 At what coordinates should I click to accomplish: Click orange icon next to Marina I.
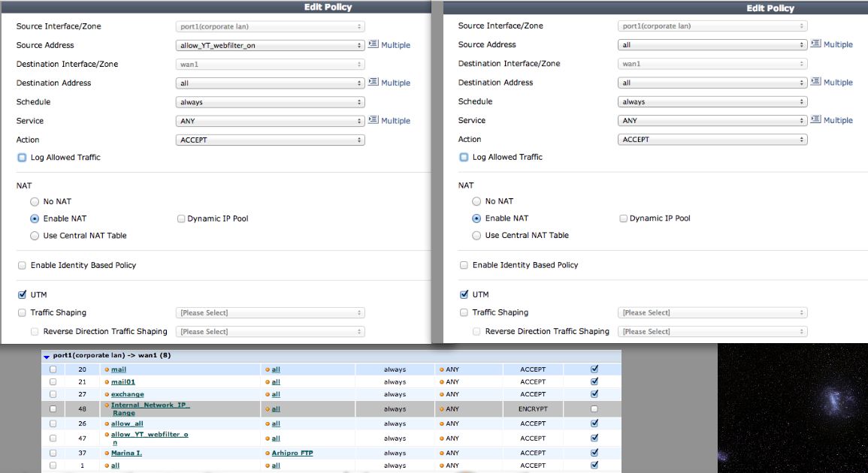(x=107, y=453)
